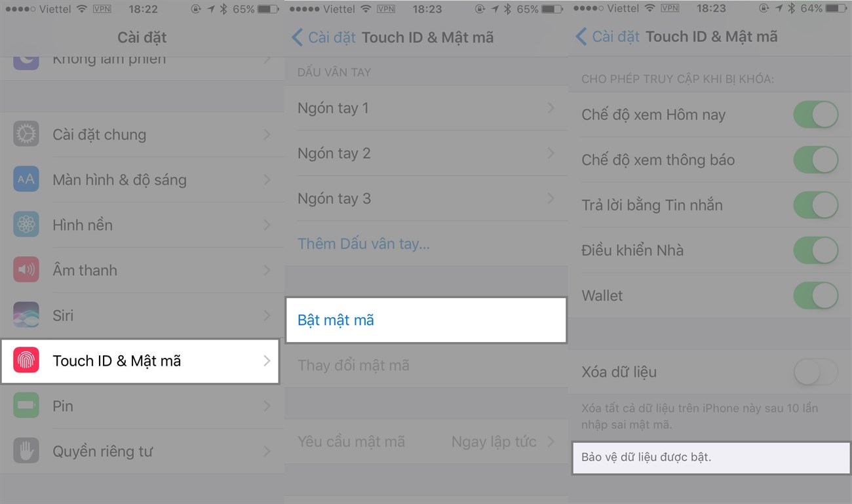Disable the Wallet lock screen toggle
This screenshot has height=504, width=852.
pyautogui.click(x=815, y=296)
